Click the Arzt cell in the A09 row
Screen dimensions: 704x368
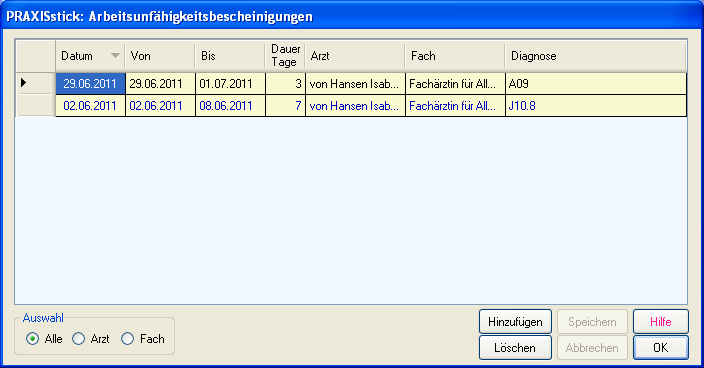(x=356, y=83)
